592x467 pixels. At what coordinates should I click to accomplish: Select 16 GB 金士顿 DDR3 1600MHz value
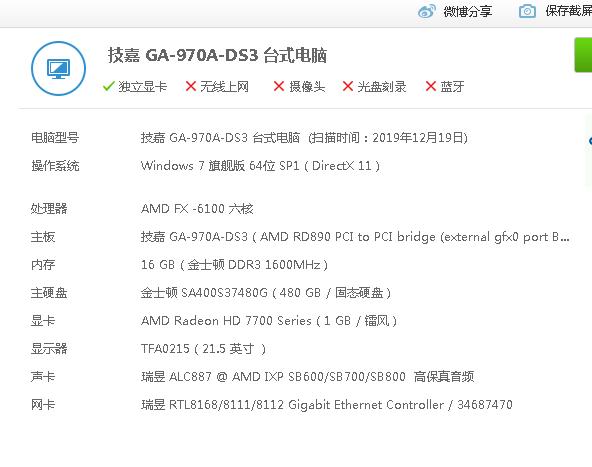coord(234,264)
